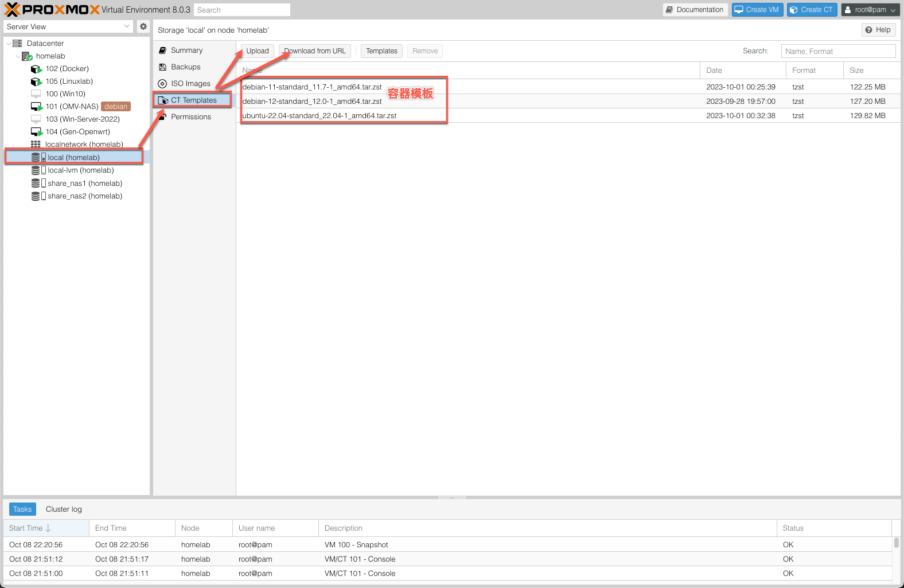Click the Remove button

(x=425, y=51)
